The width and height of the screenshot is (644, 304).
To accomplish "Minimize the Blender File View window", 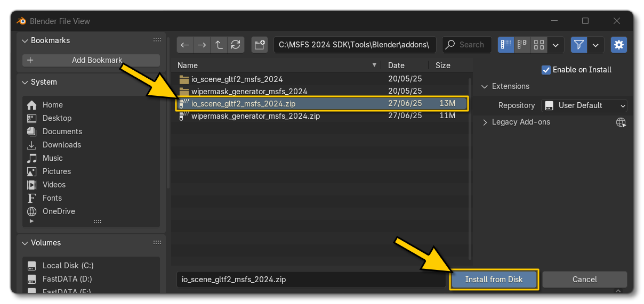I will pos(554,21).
